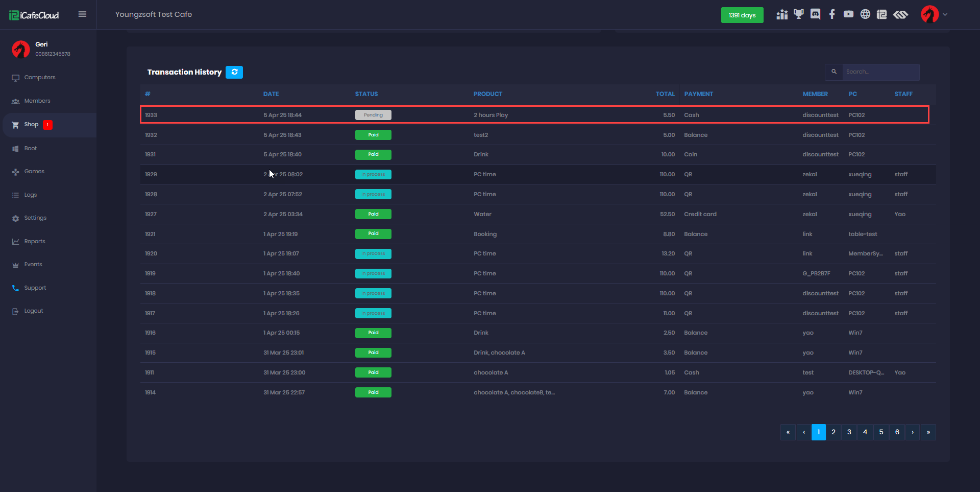The width and height of the screenshot is (980, 492).
Task: Click the Pending status of transaction 1933
Action: 373,115
